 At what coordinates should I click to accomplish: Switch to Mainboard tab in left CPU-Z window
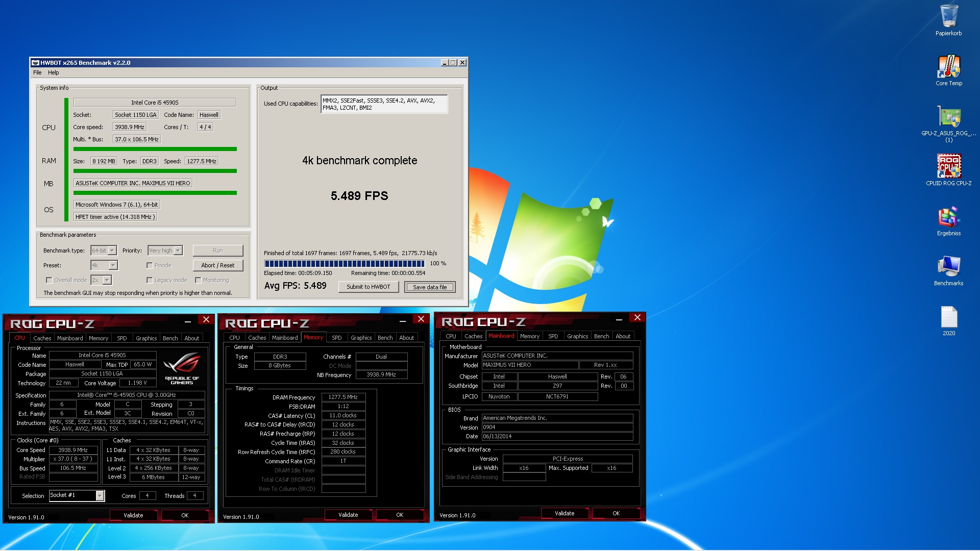click(x=70, y=338)
